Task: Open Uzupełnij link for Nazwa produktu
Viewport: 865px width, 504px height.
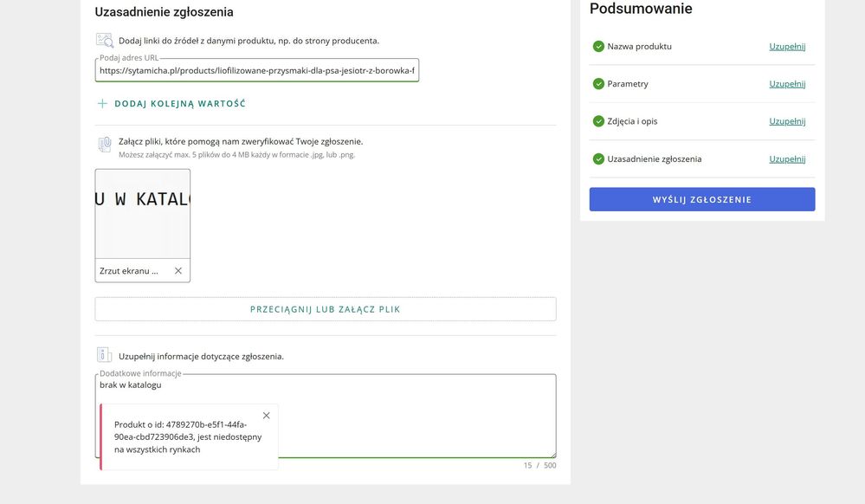Action: [787, 47]
